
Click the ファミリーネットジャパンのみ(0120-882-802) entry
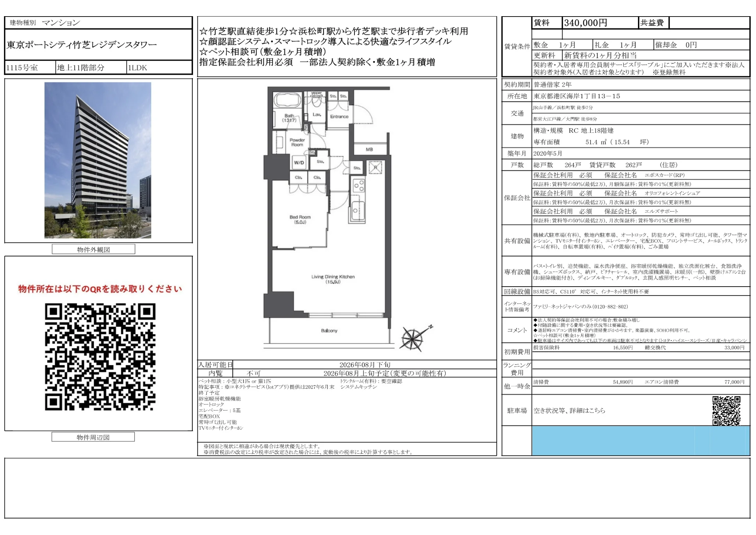pyautogui.click(x=581, y=307)
